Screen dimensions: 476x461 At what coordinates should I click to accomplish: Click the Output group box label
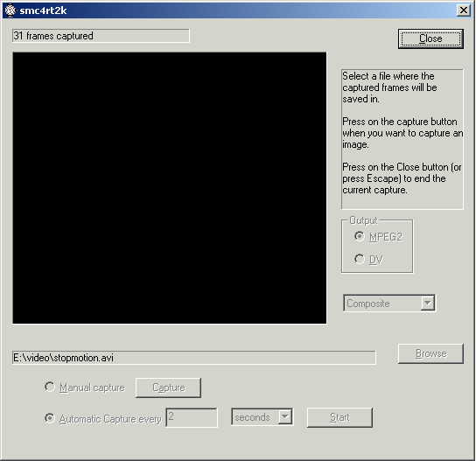coord(363,220)
